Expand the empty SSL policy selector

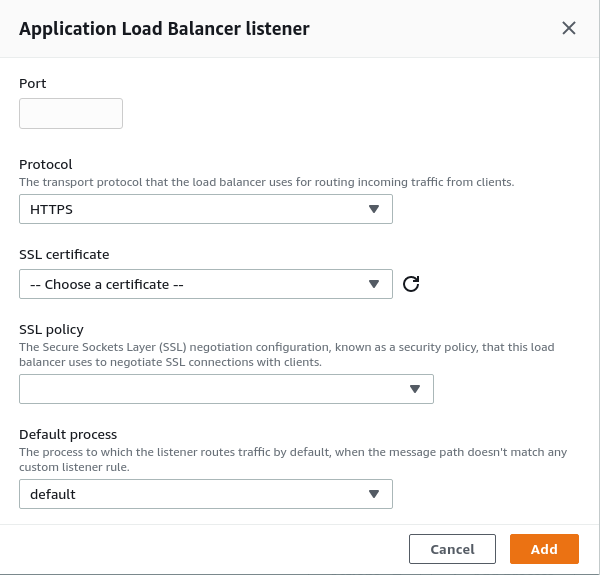(227, 389)
